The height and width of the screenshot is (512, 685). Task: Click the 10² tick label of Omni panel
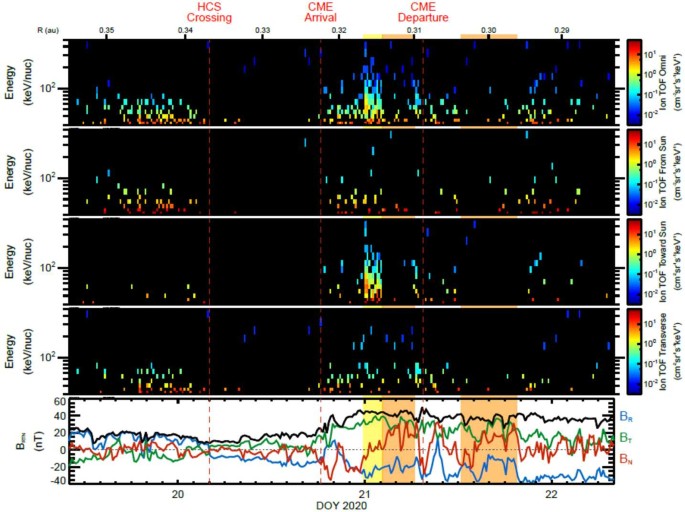tap(47, 88)
